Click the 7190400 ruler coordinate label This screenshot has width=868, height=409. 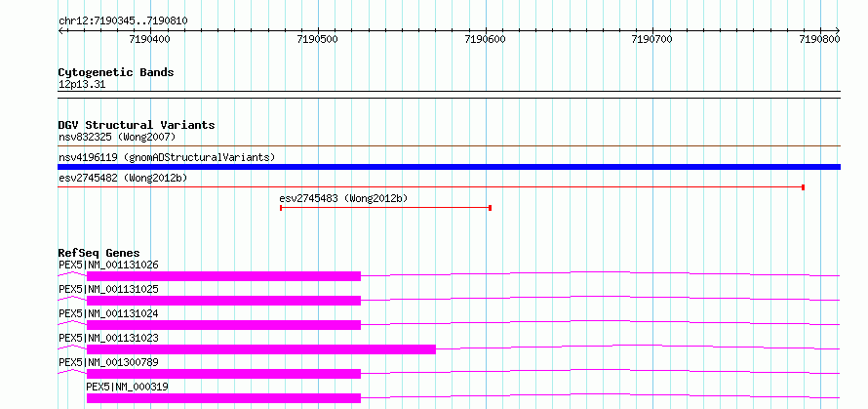[149, 39]
